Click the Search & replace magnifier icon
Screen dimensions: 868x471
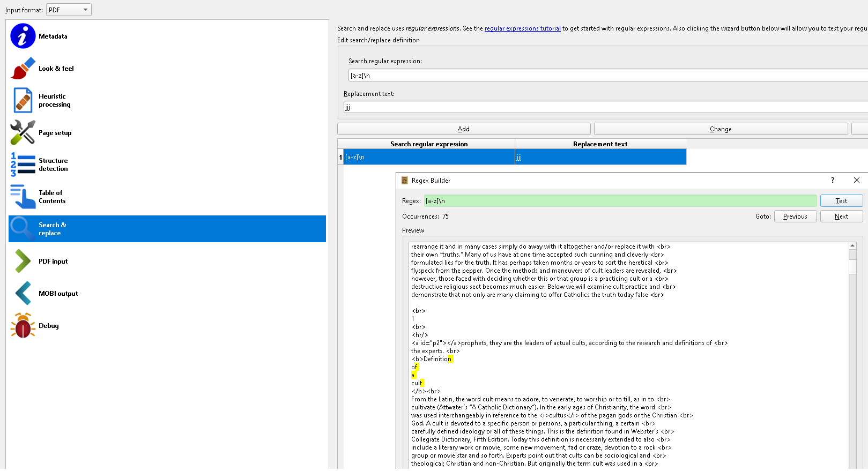click(x=23, y=229)
